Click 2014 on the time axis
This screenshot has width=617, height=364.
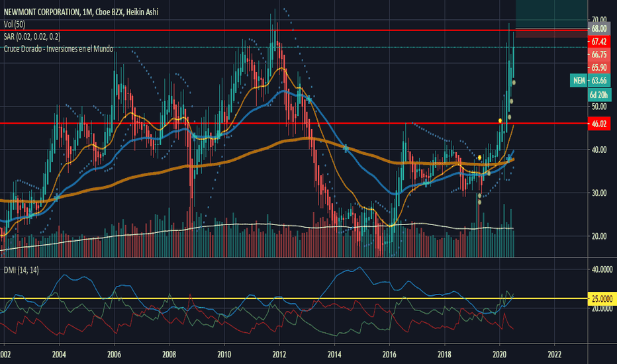tap(334, 354)
